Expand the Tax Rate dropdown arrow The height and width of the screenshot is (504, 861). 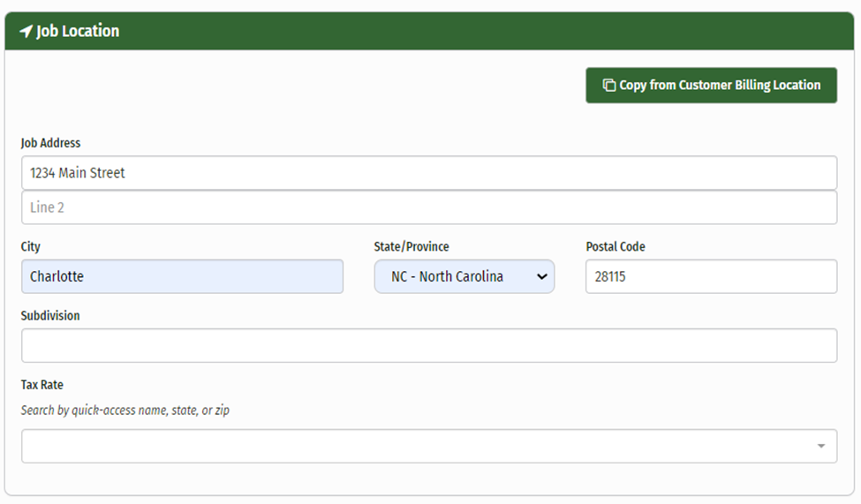click(820, 447)
